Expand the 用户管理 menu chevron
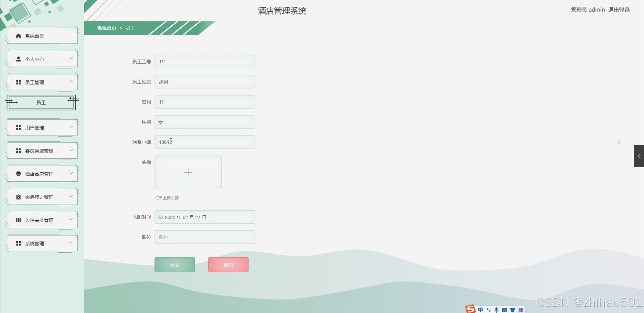The width and height of the screenshot is (644, 313). coord(71,127)
